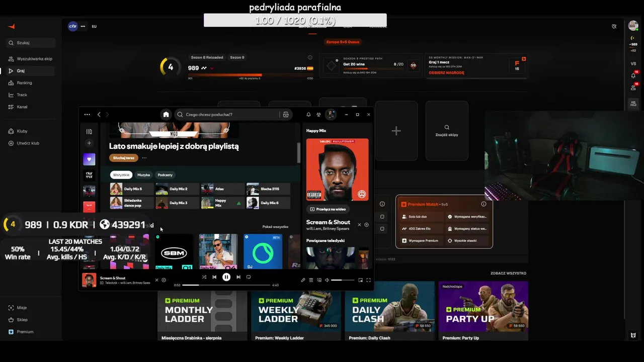The image size is (644, 362).
Task: Click Utwórz klub plus icon
Action: (x=11, y=143)
